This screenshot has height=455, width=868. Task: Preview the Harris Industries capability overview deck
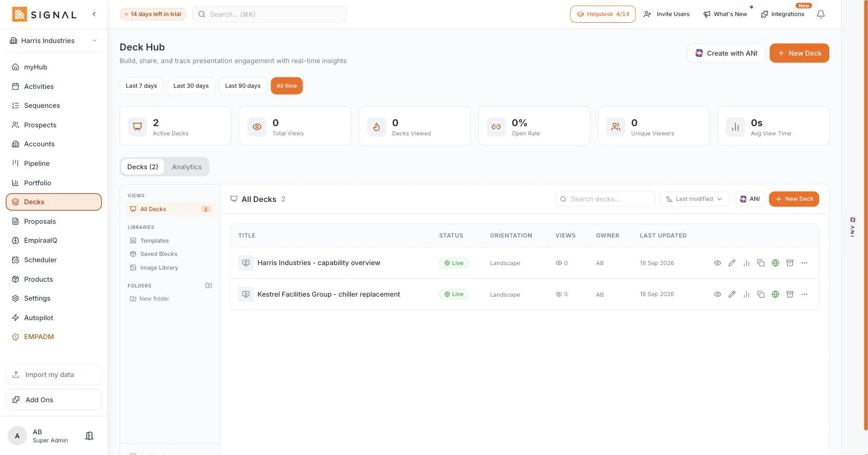pyautogui.click(x=717, y=263)
